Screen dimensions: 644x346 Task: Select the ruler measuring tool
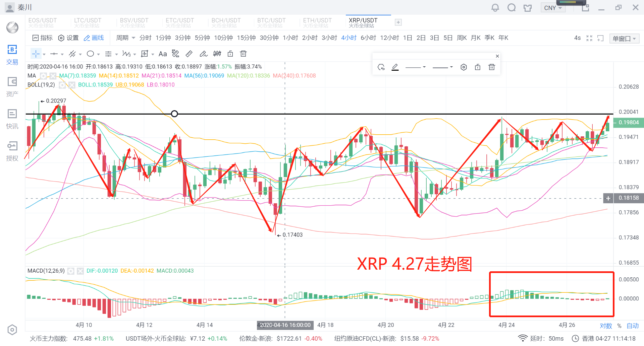(x=189, y=54)
